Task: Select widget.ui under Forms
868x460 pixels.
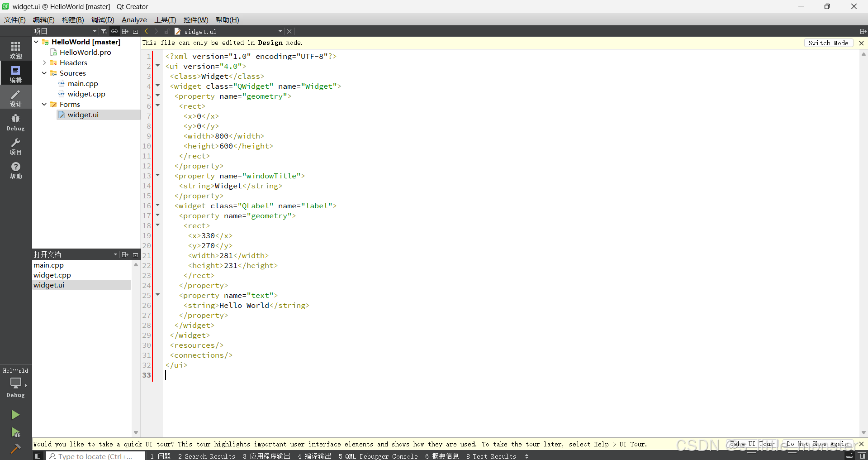Action: point(83,115)
